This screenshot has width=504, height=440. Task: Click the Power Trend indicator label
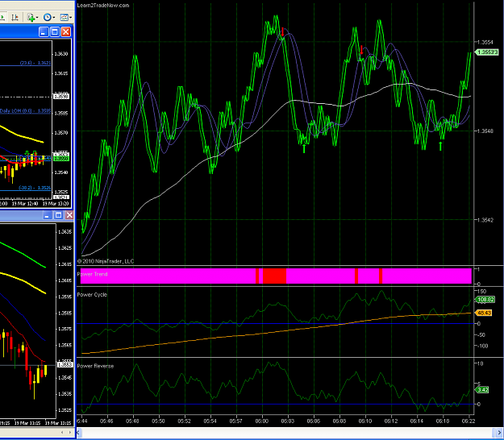(x=92, y=274)
